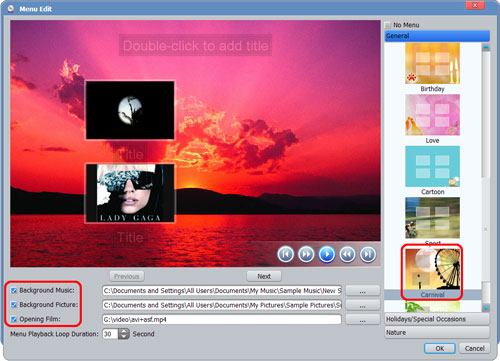Image resolution: width=500 pixels, height=361 pixels.
Task: Browse for a Background Music file
Action: (363, 291)
